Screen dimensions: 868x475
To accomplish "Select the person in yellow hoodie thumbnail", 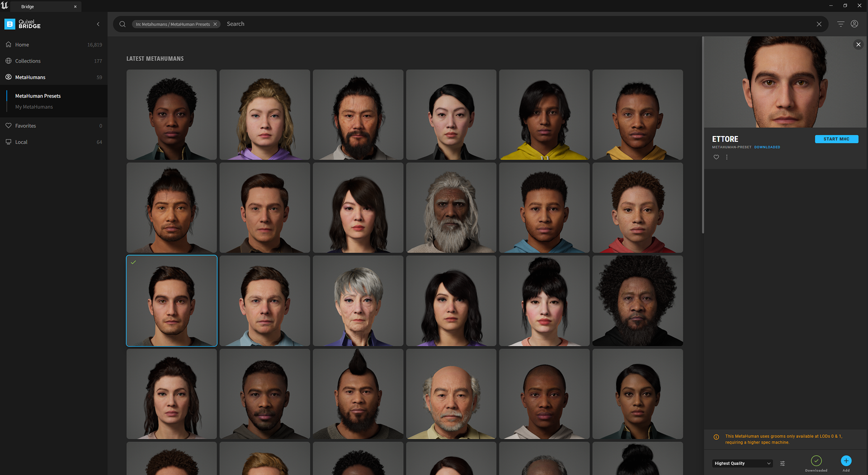I will click(x=544, y=115).
